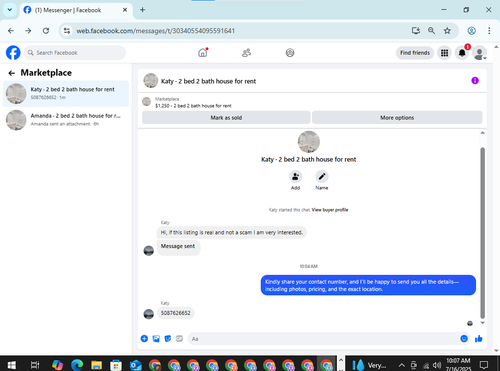500x371 pixels.
Task: Reload the page
Action: (x=46, y=31)
